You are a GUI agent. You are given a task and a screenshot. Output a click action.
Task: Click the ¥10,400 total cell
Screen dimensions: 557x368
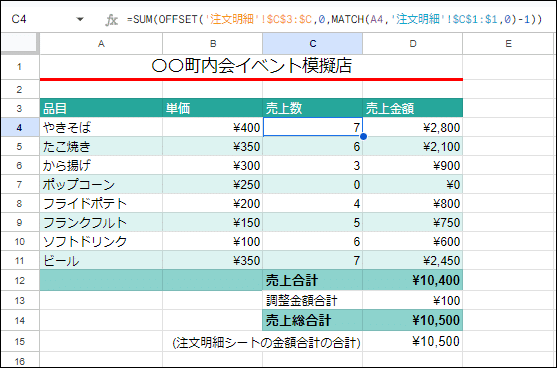pyautogui.click(x=412, y=280)
